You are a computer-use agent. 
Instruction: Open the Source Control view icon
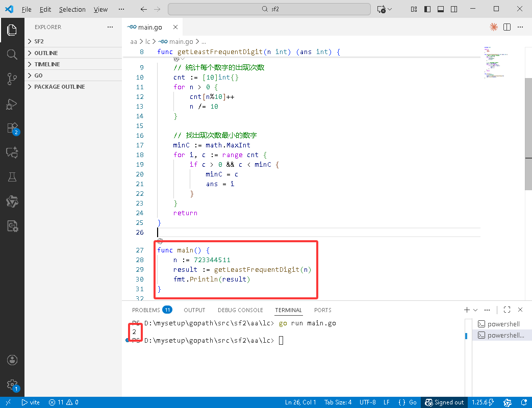point(12,79)
